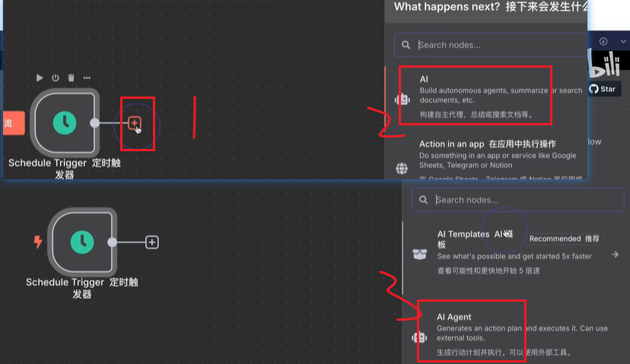Viewport: 630px width, 364px height.
Task: Focus the upper Search nodes field
Action: 491,45
